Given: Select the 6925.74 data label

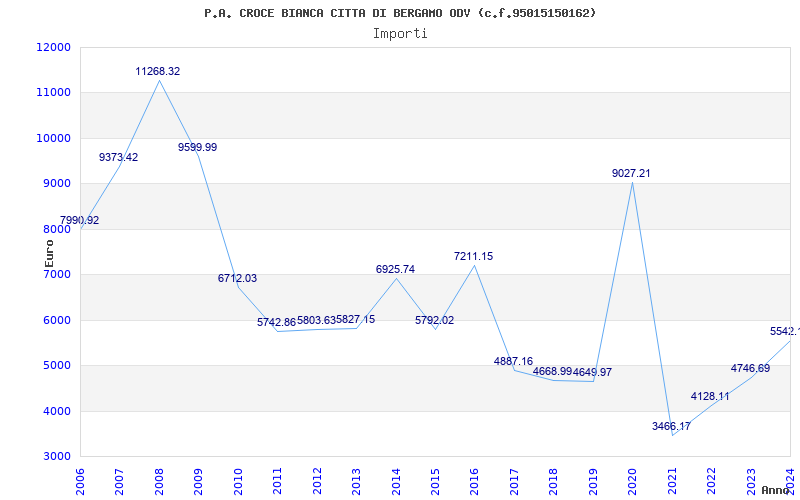Looking at the screenshot, I should click(x=395, y=269).
